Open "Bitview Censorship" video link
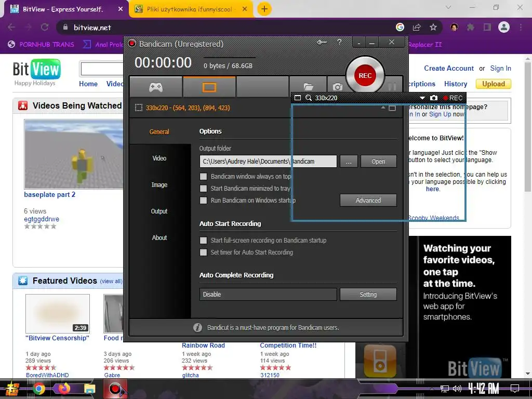This screenshot has height=399, width=532. 57,338
